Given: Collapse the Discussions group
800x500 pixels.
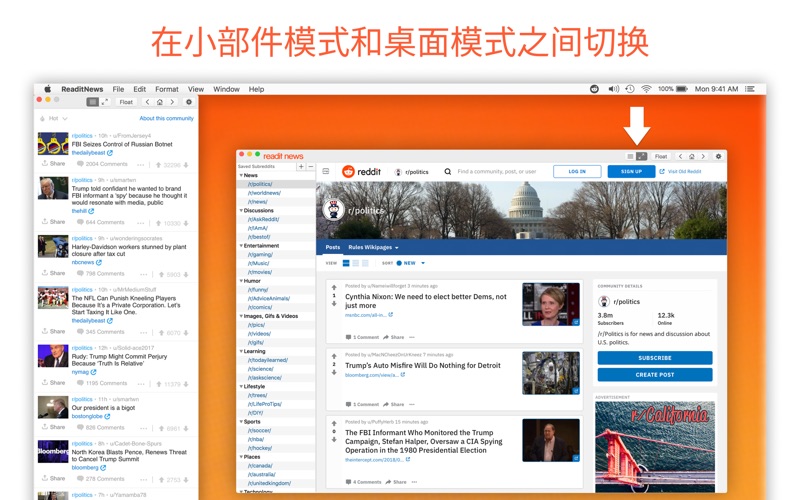Looking at the screenshot, I should click(241, 210).
